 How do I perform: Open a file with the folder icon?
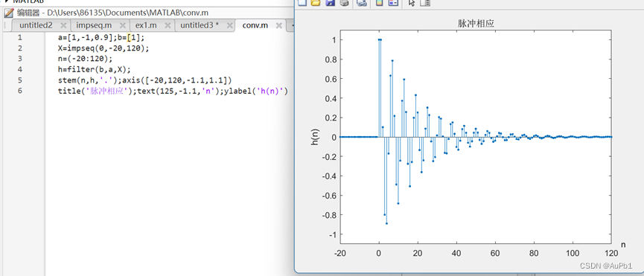[x=316, y=2]
